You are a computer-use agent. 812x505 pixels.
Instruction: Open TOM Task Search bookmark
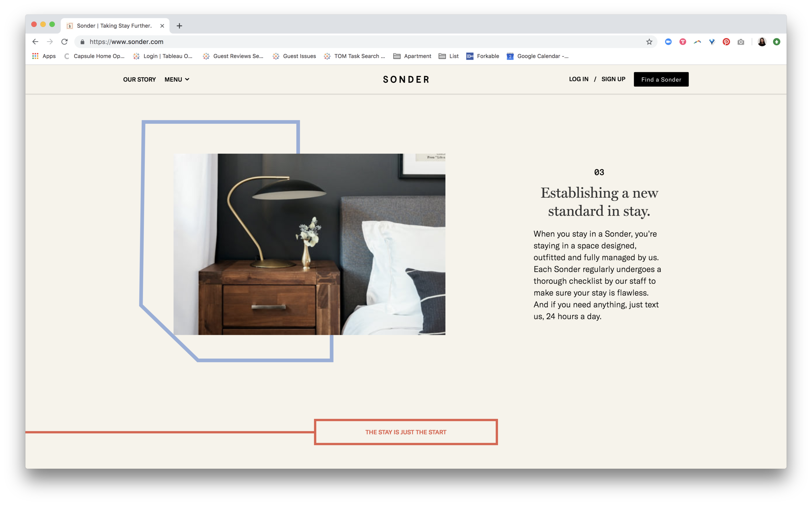click(354, 56)
